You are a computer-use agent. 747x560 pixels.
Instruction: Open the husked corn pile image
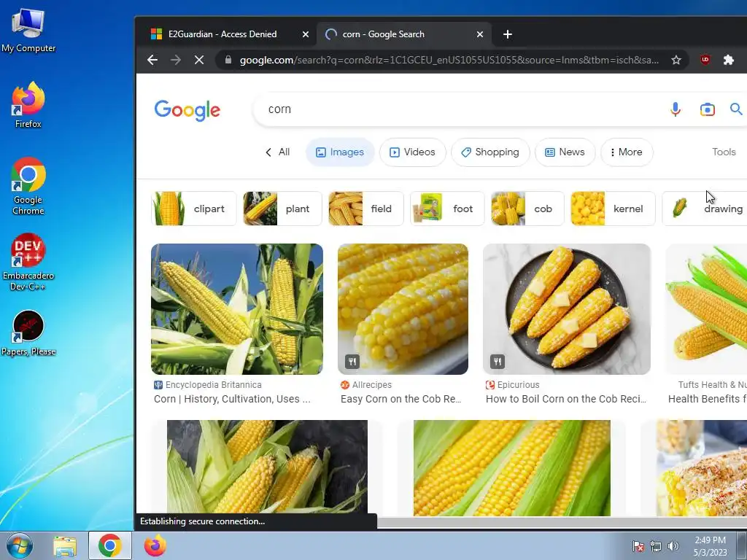point(267,467)
